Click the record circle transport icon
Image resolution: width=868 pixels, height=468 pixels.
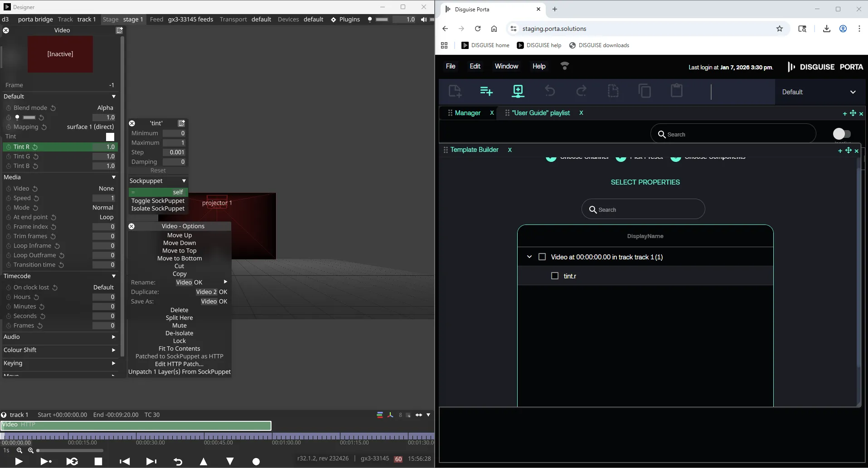click(x=256, y=461)
